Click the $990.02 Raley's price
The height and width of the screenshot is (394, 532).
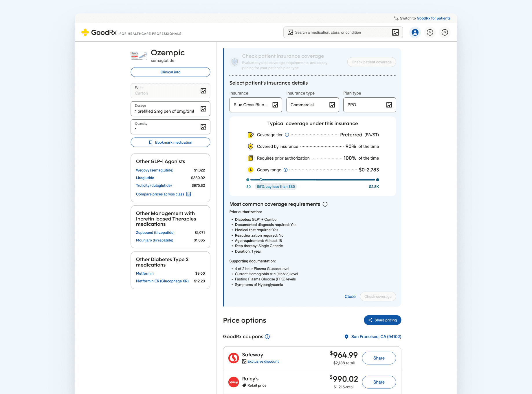pyautogui.click(x=344, y=379)
